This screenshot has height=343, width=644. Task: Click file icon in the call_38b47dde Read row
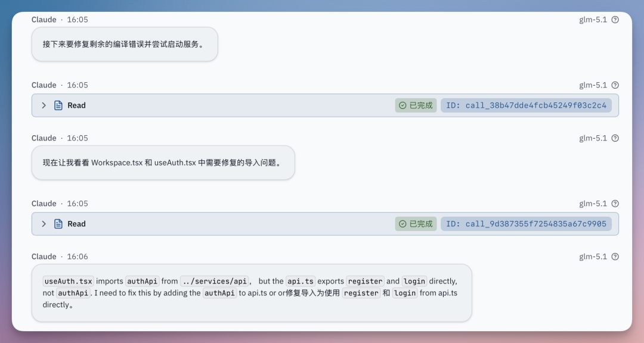coord(58,105)
